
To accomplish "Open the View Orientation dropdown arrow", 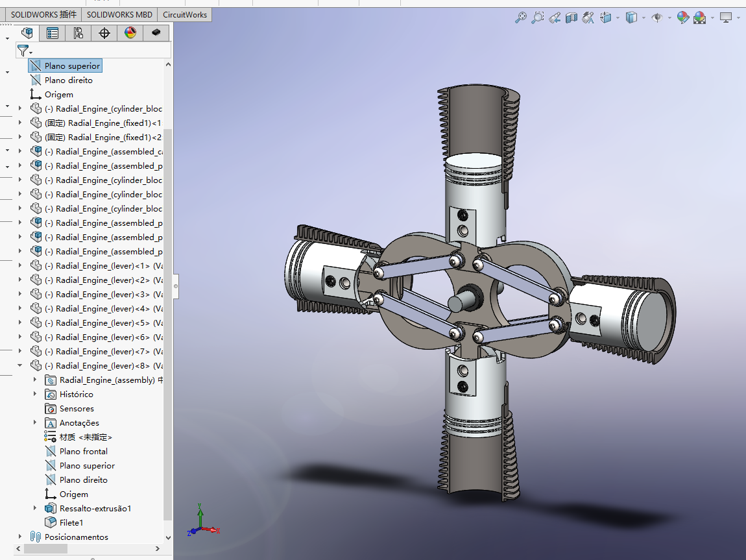I will coord(618,18).
